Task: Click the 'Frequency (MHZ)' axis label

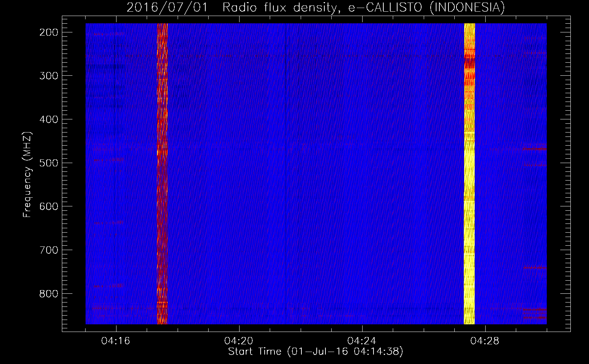Action: pyautogui.click(x=27, y=174)
